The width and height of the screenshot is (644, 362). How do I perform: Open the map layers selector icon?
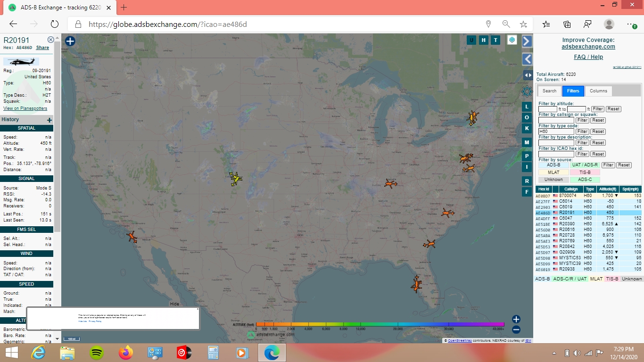tap(512, 40)
